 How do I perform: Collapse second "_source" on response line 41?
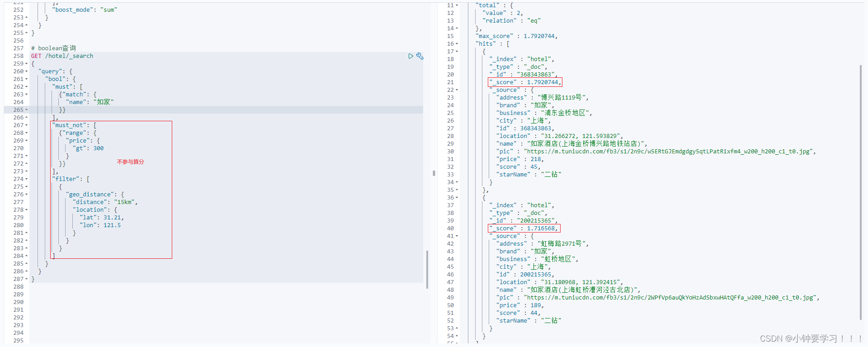tap(457, 236)
